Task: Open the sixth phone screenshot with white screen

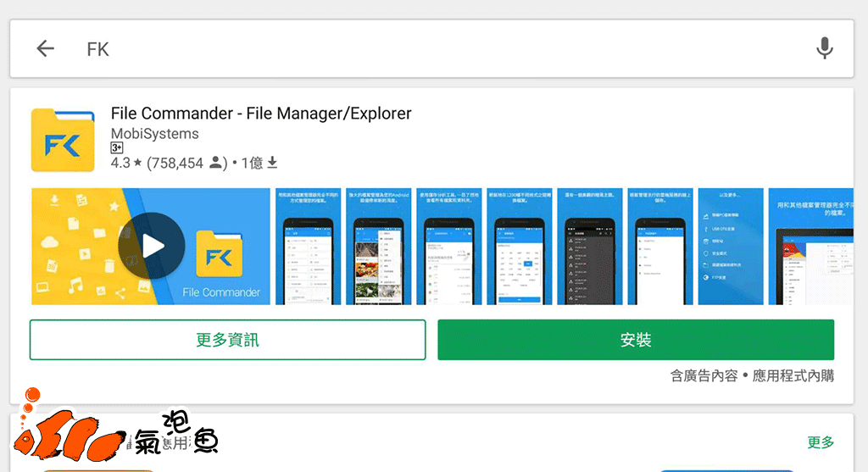Action: pyautogui.click(x=660, y=247)
